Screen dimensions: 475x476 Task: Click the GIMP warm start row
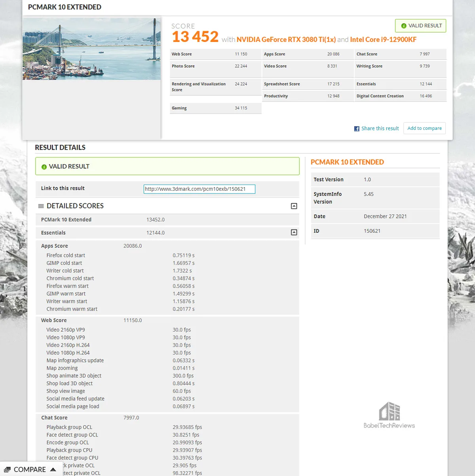click(167, 294)
